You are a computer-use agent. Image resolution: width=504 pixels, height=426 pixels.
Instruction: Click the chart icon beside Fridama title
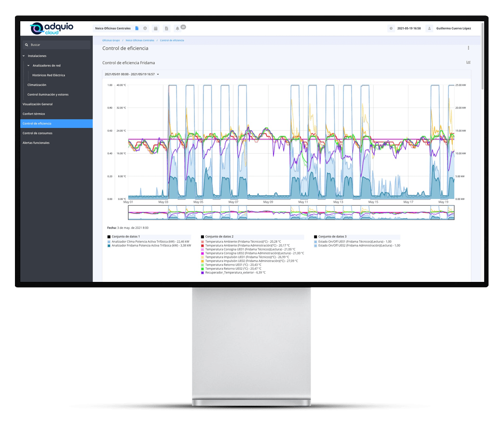pos(468,62)
